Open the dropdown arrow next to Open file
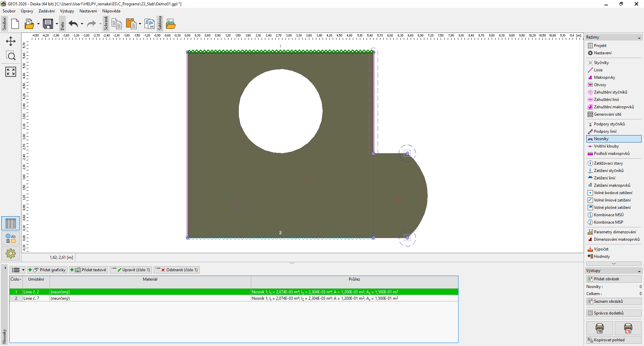This screenshot has width=644, height=346. [x=38, y=24]
